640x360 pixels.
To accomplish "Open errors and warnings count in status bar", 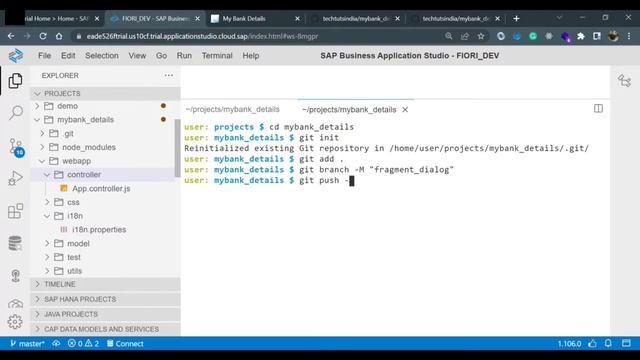I will point(83,344).
